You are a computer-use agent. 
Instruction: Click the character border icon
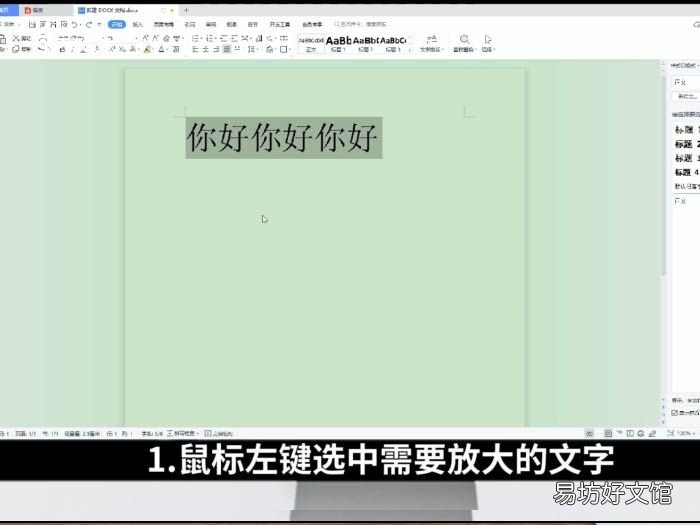click(x=176, y=49)
